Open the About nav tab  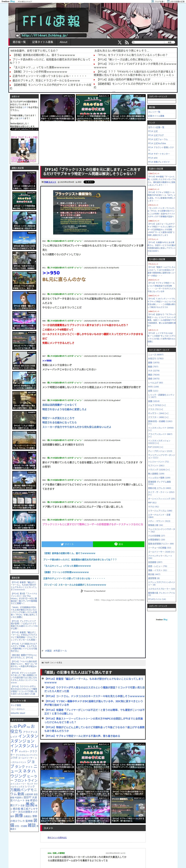point(63,42)
